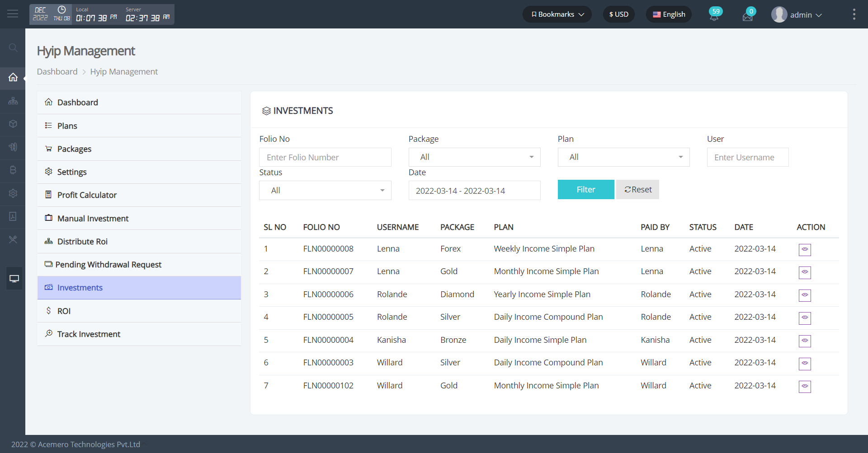868x453 pixels.
Task: Click the gear icon on the left rail
Action: [x=13, y=193]
